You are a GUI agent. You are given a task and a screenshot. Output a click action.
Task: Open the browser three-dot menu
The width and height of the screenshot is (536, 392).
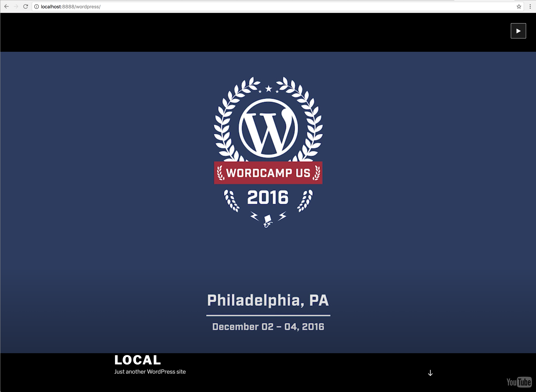(530, 7)
